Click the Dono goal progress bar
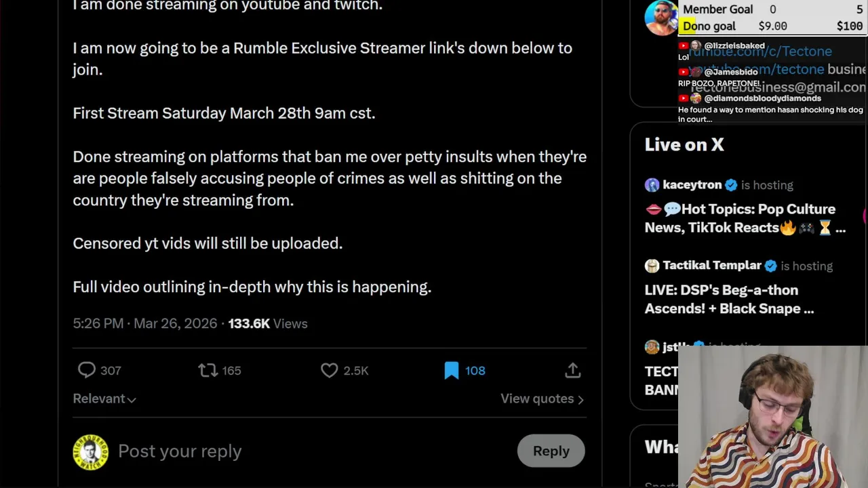This screenshot has width=868, height=488. [772, 26]
